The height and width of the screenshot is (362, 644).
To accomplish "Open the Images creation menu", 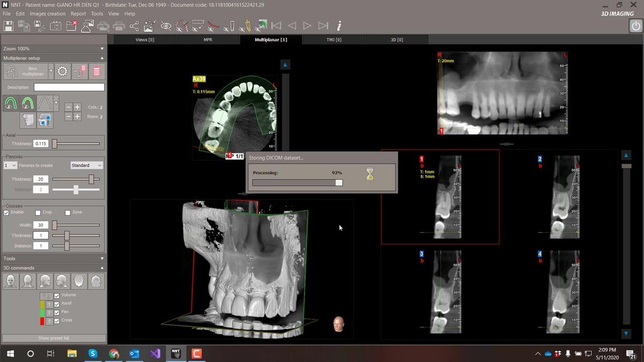I will [48, 13].
